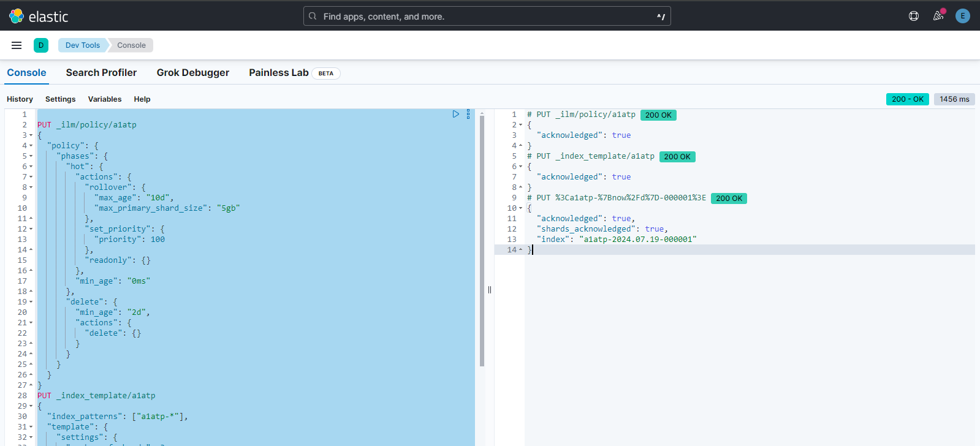Click the Elastic logo home icon
Screen dimensions: 980x446
17,16
